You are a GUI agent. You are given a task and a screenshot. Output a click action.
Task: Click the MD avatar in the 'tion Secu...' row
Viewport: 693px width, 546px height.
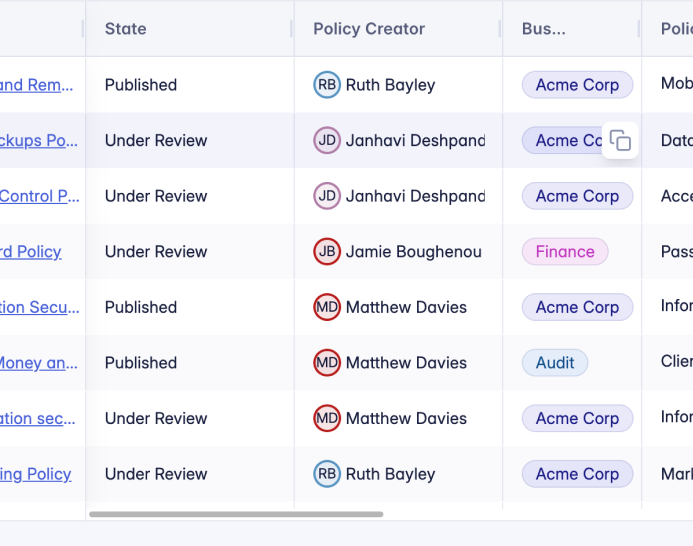[327, 307]
